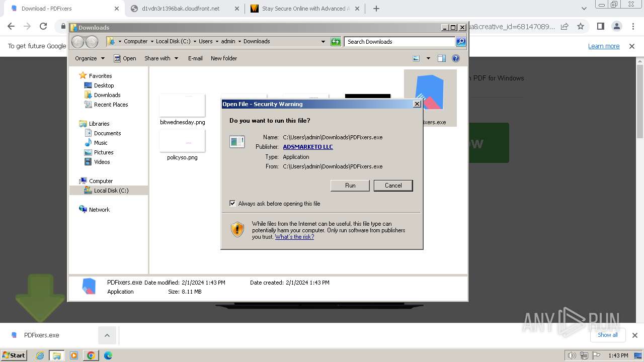Click the application file icon beside Name
Image resolution: width=644 pixels, height=362 pixels.
(237, 141)
